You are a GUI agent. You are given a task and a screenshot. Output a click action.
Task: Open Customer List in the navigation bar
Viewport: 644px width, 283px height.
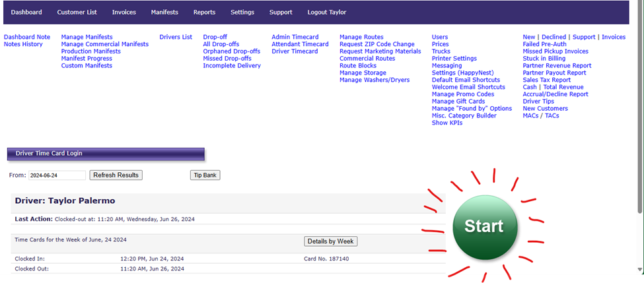click(x=77, y=13)
